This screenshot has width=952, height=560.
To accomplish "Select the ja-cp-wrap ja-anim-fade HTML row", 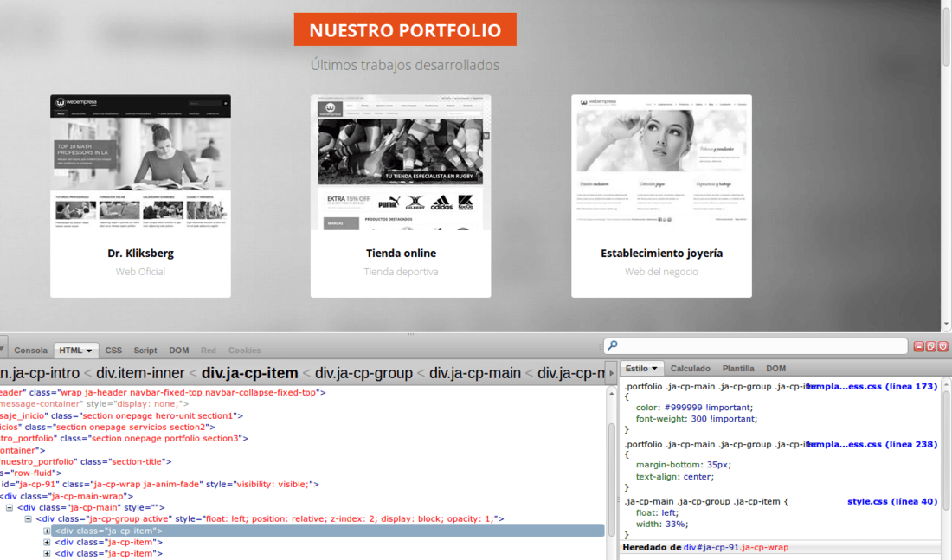I will click(160, 484).
